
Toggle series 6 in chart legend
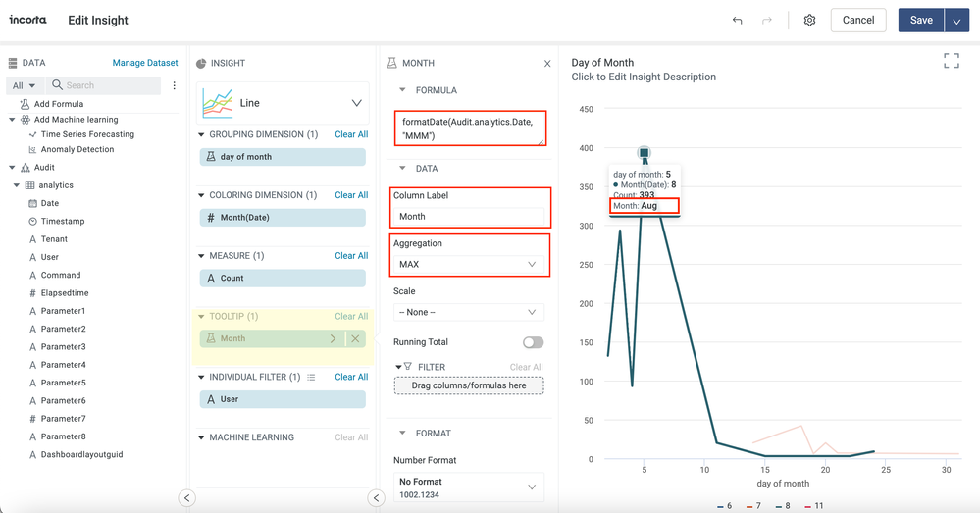coord(725,506)
